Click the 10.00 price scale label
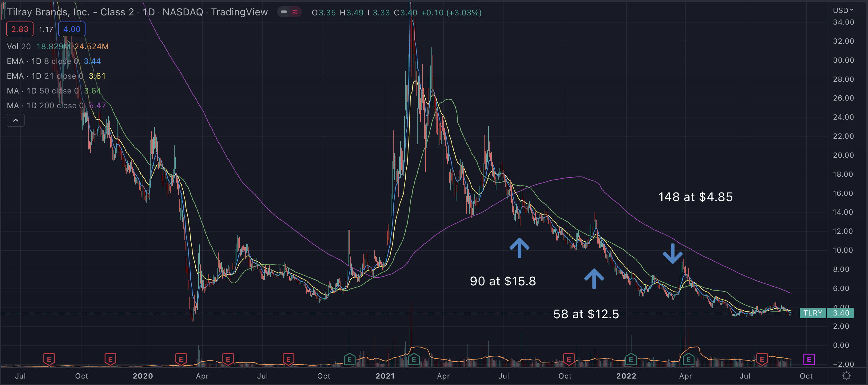Screen dimensions: 868x385 coord(843,250)
